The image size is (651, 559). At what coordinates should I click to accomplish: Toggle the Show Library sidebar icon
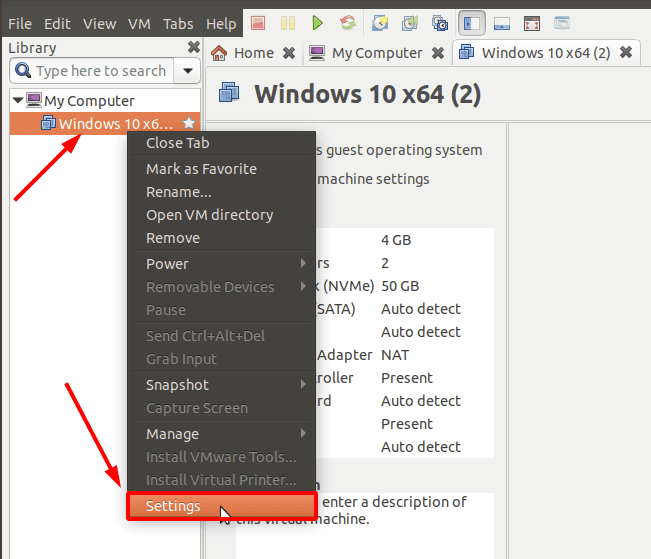472,23
